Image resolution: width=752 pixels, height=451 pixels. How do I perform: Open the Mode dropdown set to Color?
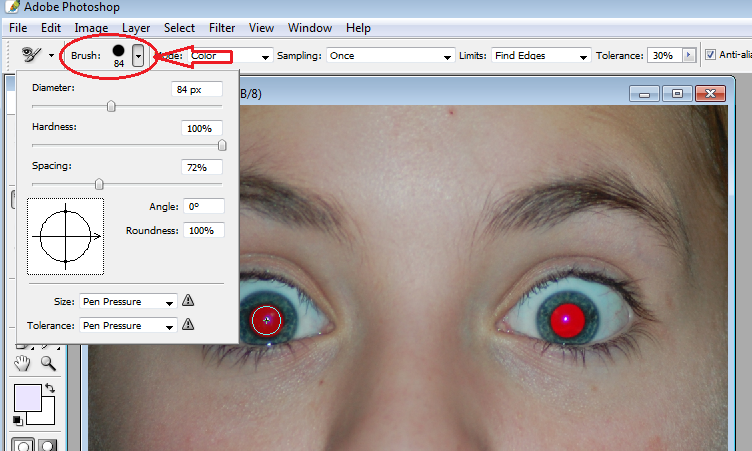[x=230, y=56]
